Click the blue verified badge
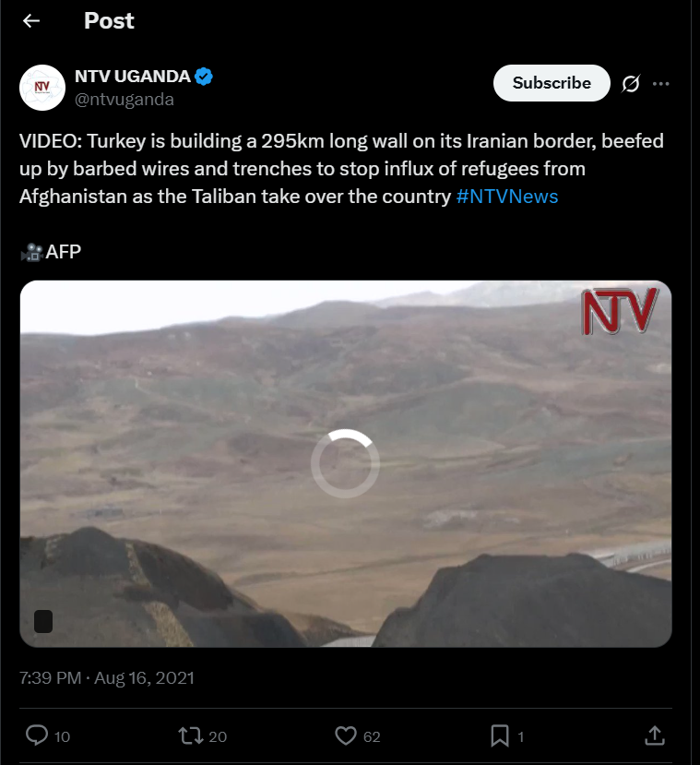Viewport: 700px width, 765px height. click(204, 77)
